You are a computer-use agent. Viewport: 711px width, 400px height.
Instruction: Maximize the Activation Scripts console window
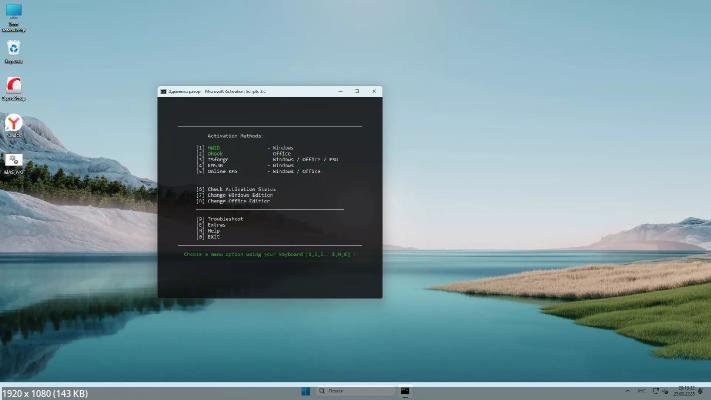[x=357, y=92]
